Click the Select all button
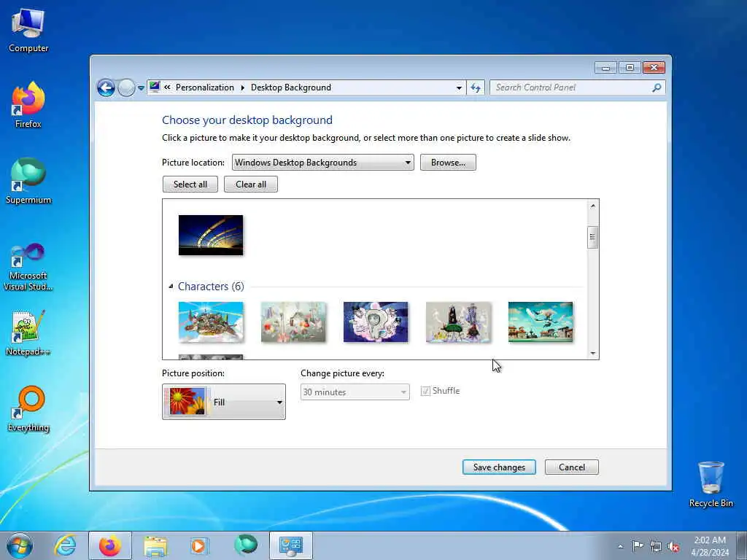 click(x=190, y=184)
